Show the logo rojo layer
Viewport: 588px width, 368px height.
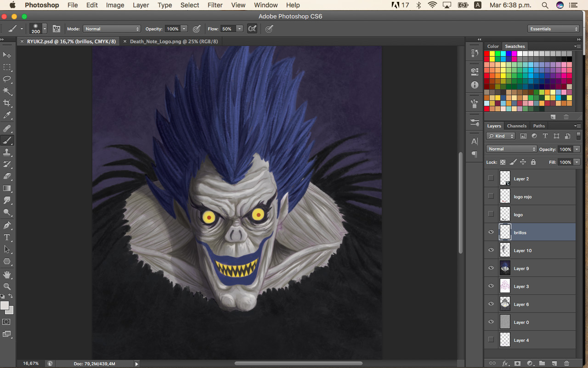(491, 196)
